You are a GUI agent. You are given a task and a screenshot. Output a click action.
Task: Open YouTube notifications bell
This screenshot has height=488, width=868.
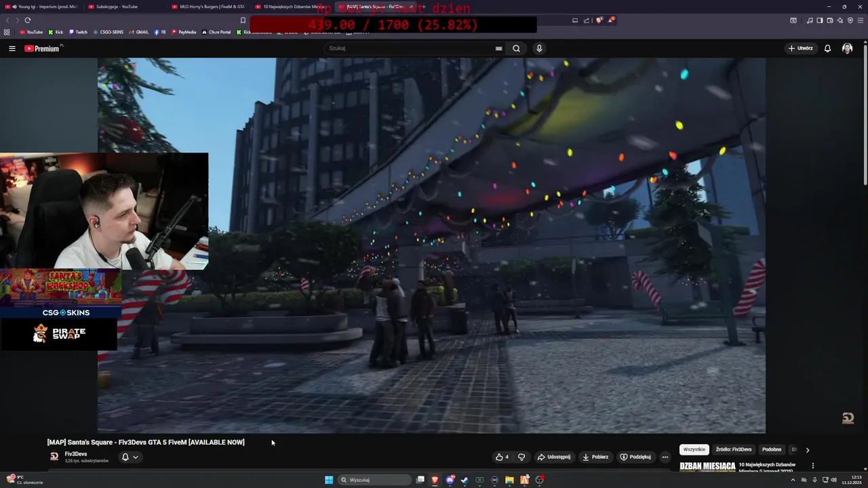827,48
